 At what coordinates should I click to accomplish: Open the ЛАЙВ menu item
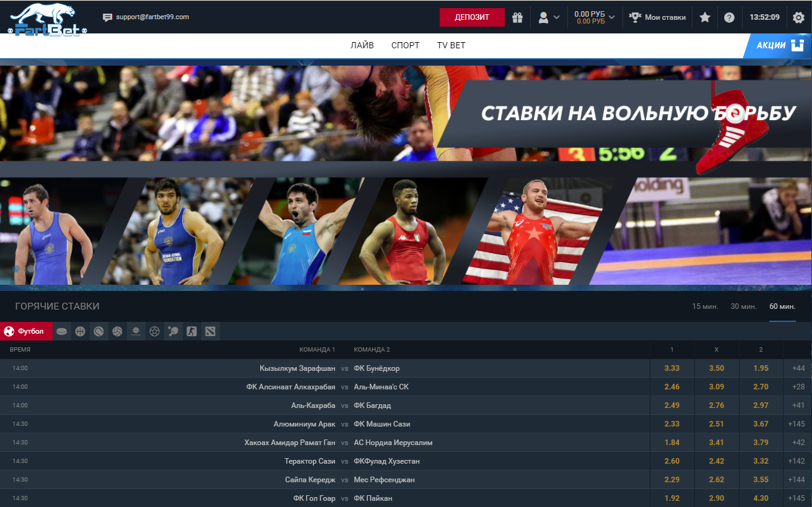click(362, 45)
